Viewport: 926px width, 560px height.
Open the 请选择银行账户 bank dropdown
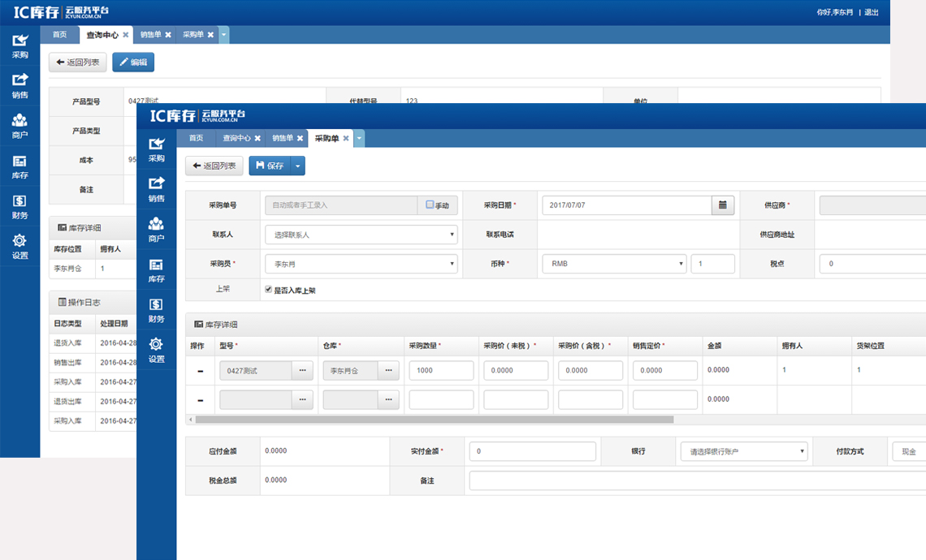tap(744, 451)
